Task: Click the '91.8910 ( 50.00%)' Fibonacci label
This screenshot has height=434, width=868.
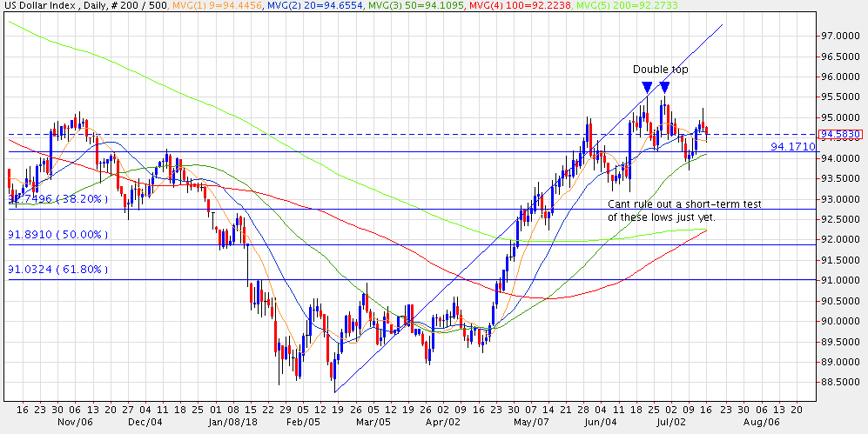Action: pyautogui.click(x=57, y=235)
